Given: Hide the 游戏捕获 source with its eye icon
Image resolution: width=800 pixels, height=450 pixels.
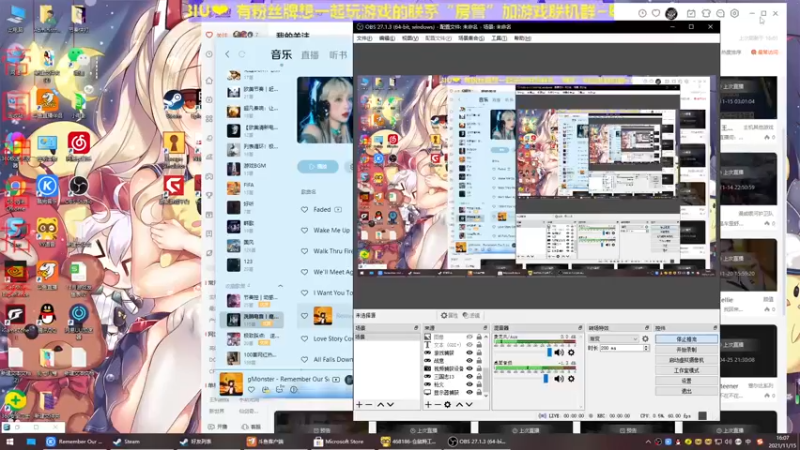Looking at the screenshot, I should pyautogui.click(x=469, y=353).
